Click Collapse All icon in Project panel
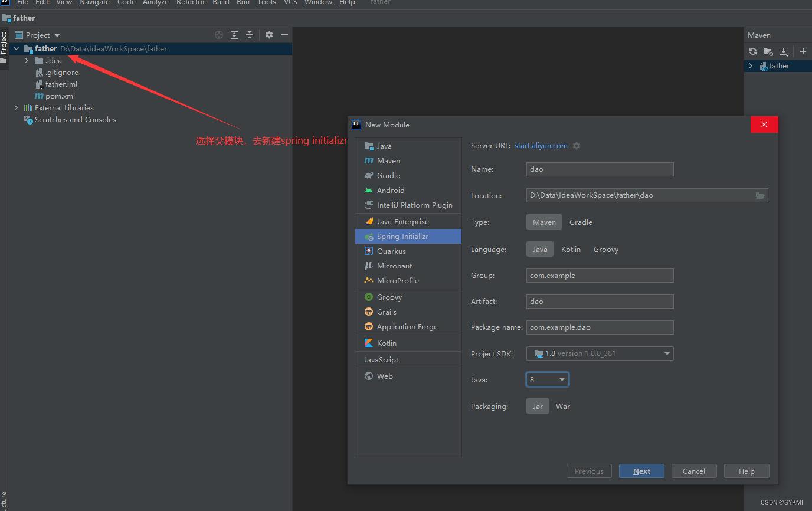This screenshot has width=812, height=511. (250, 35)
